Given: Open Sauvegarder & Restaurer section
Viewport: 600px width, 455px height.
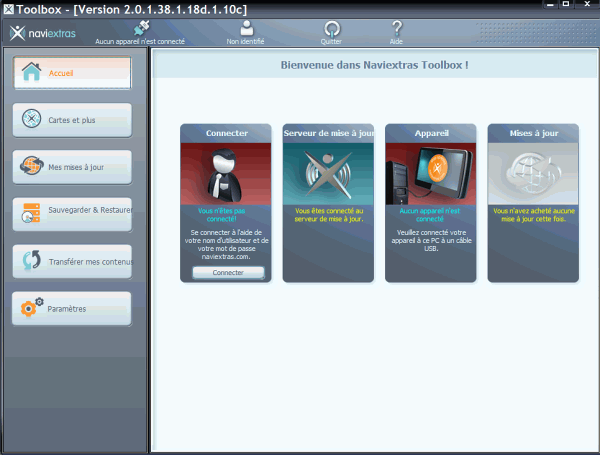Looking at the screenshot, I should (x=72, y=214).
